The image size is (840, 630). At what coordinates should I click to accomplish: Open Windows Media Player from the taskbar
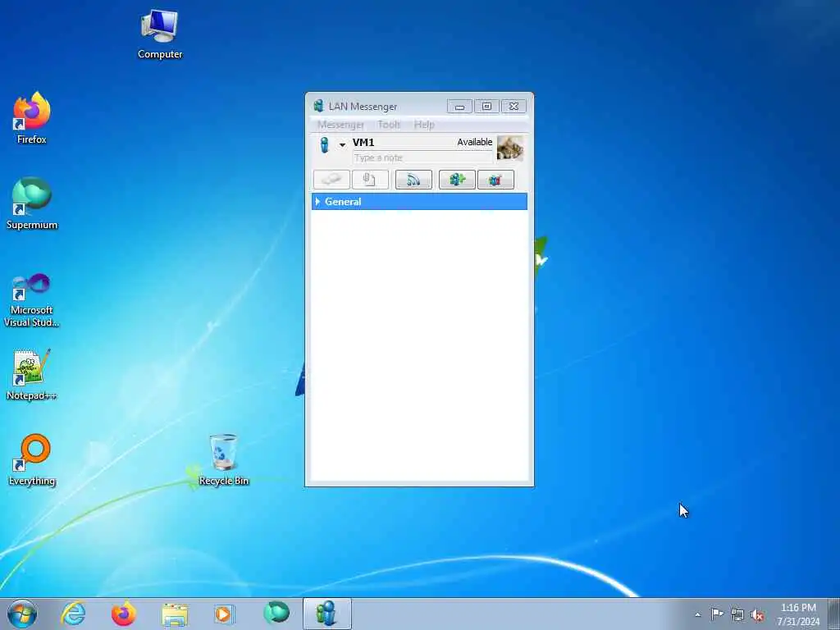coord(223,614)
